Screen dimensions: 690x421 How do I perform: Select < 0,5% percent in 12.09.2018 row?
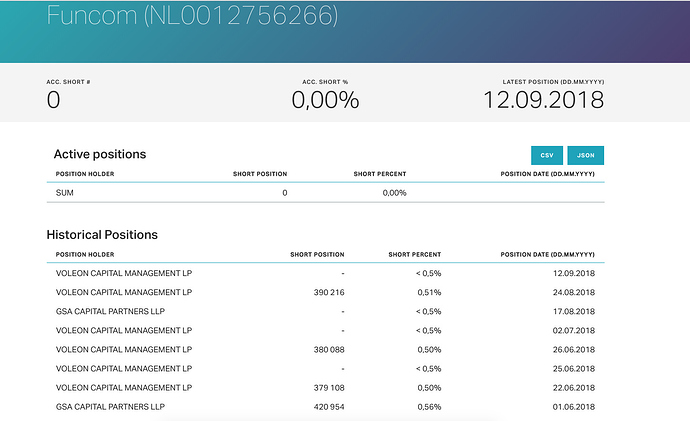pos(428,273)
